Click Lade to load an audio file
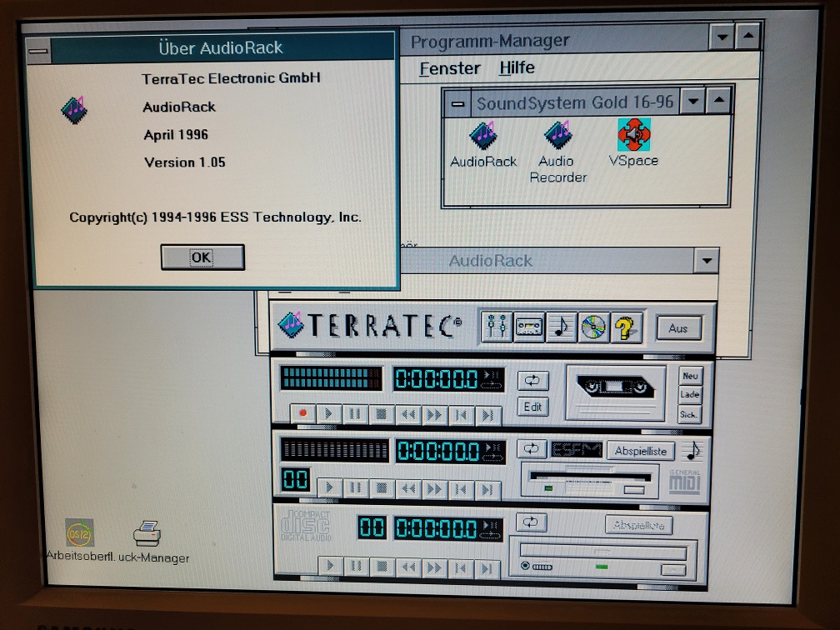840x630 pixels. 690,395
